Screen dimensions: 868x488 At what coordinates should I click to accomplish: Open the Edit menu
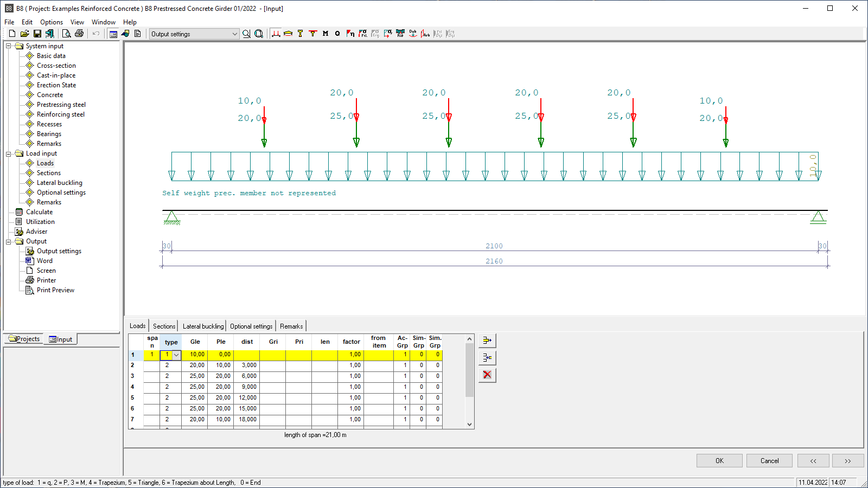(27, 22)
